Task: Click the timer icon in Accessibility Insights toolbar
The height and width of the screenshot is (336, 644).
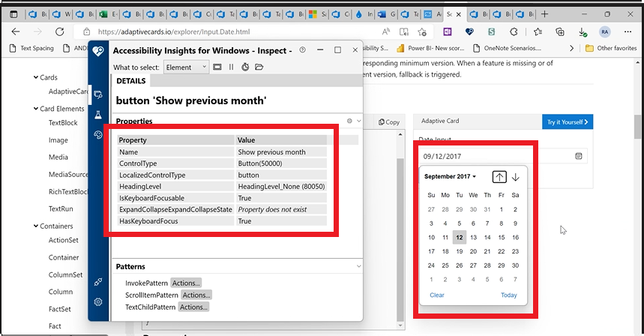Action: [245, 67]
